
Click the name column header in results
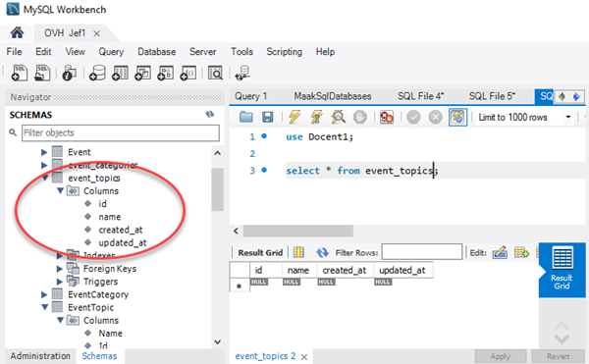pos(298,270)
